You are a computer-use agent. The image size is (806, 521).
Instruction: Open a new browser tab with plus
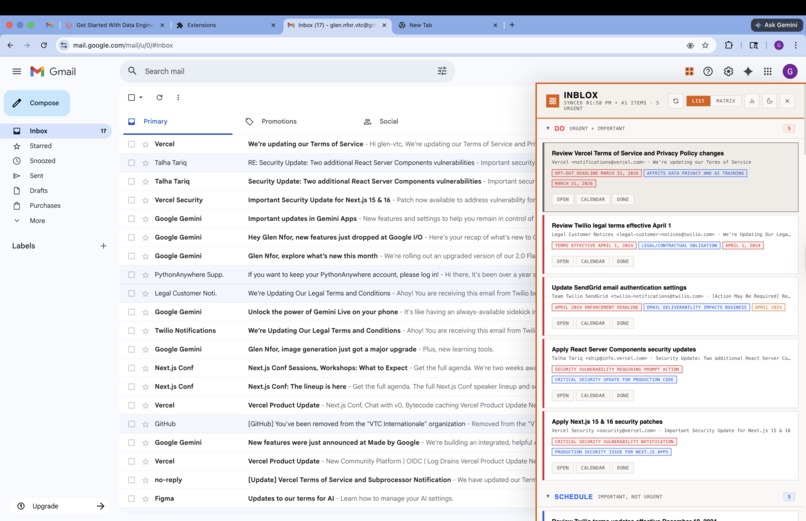pos(512,25)
